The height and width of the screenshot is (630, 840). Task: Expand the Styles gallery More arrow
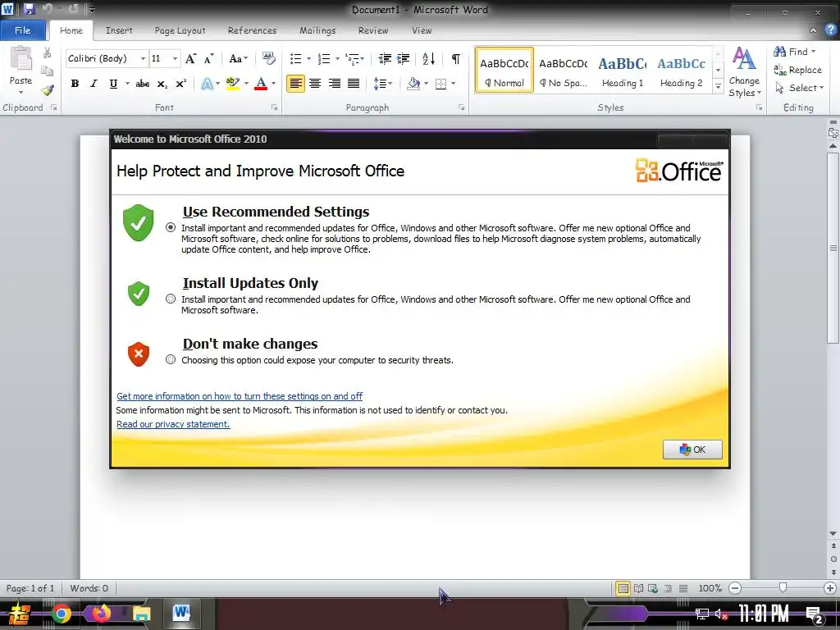(718, 87)
